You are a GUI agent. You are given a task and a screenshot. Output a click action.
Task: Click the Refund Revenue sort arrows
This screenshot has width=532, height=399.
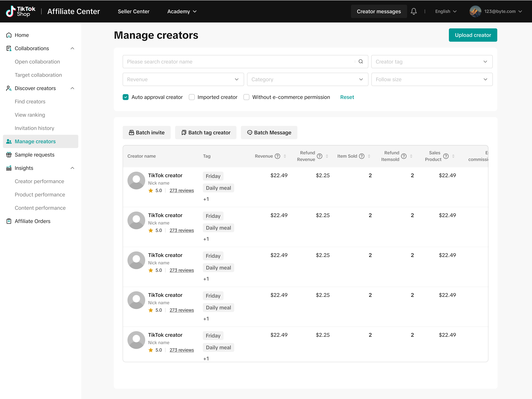pos(327,156)
